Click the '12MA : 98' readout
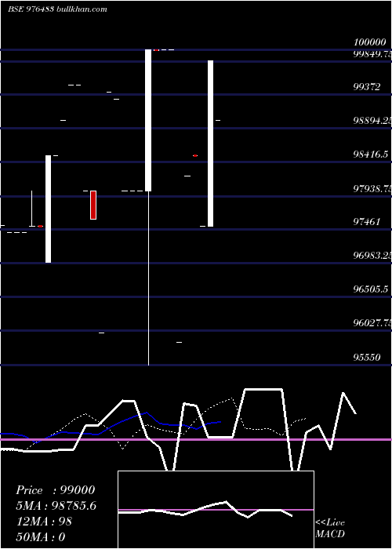This screenshot has width=392, height=549. click(44, 522)
